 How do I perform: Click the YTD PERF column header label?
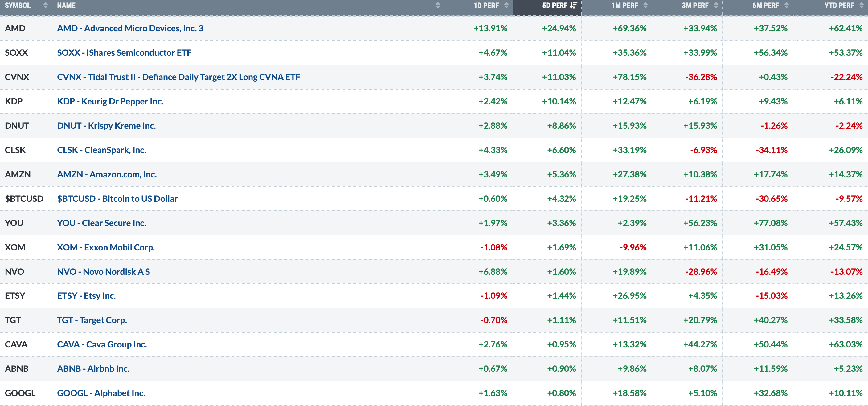point(839,5)
